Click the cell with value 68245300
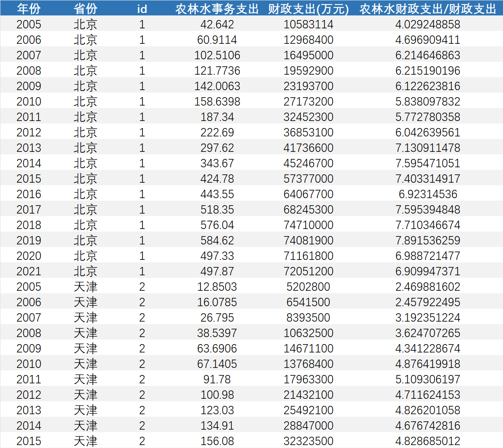Image resolution: width=503 pixels, height=448 pixels. pyautogui.click(x=308, y=210)
